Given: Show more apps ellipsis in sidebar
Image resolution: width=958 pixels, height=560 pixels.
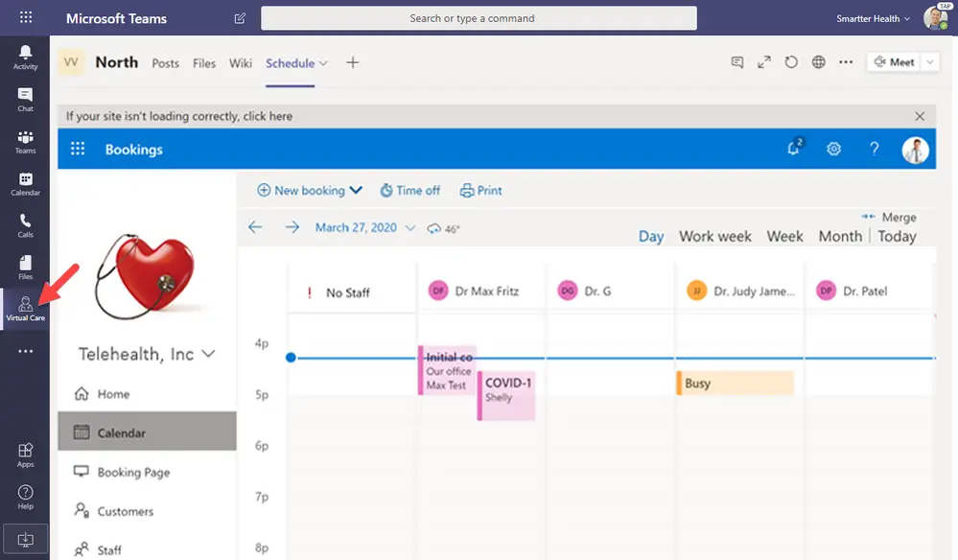Looking at the screenshot, I should pos(25,351).
